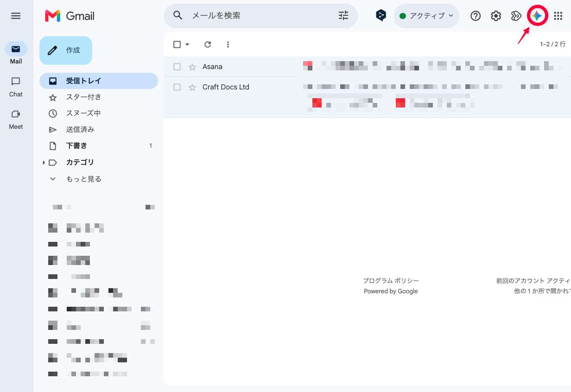Open the select-all dropdown arrow
This screenshot has width=571, height=392.
pos(187,44)
